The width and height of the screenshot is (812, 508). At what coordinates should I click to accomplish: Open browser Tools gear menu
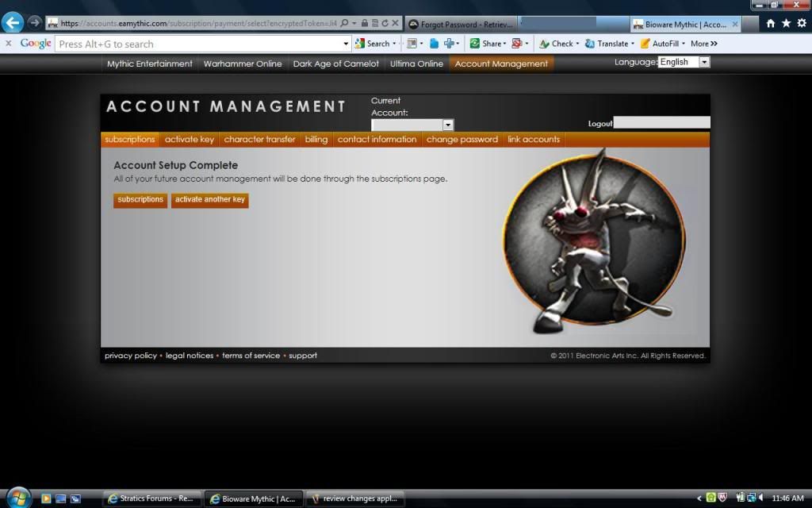tap(802, 23)
